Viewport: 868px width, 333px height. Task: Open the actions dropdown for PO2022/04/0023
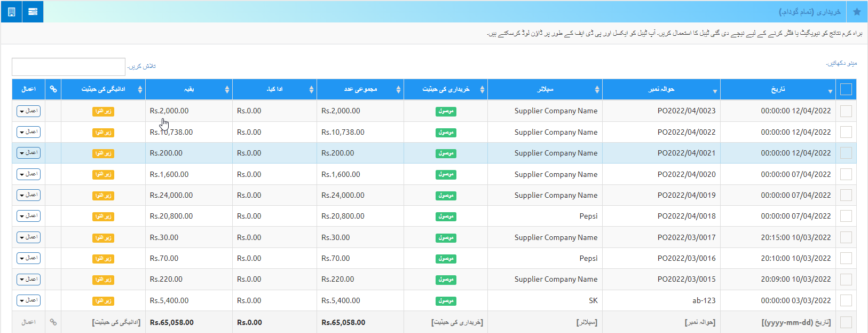click(28, 111)
